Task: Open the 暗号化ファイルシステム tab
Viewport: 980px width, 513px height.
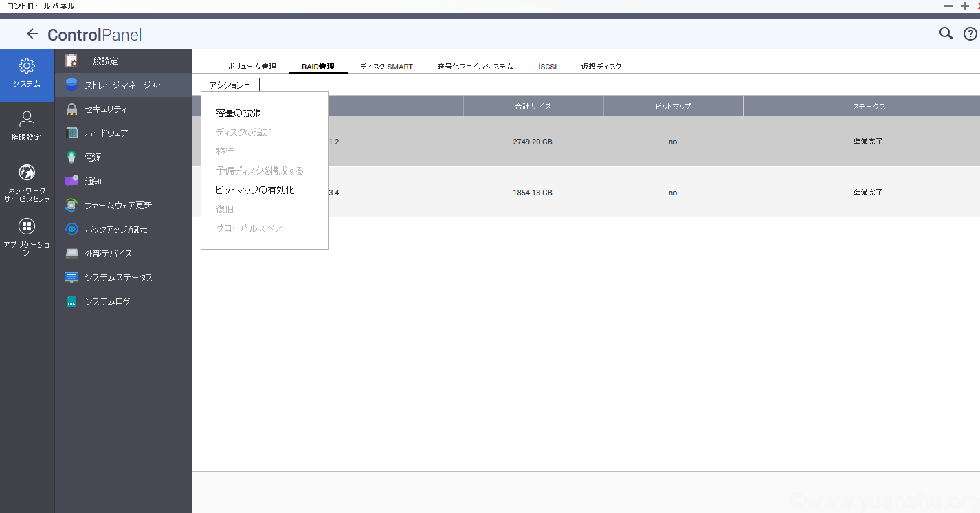Action: click(476, 67)
